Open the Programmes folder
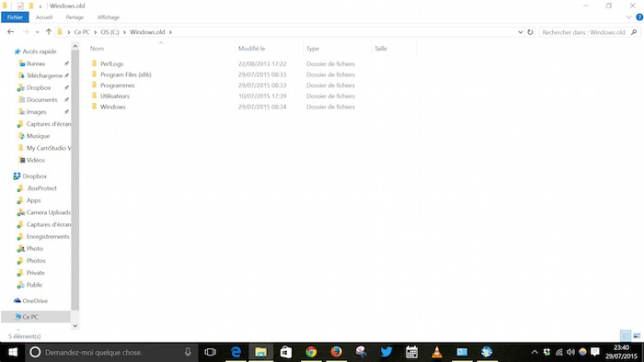Image resolution: width=644 pixels, height=362 pixels. (118, 85)
